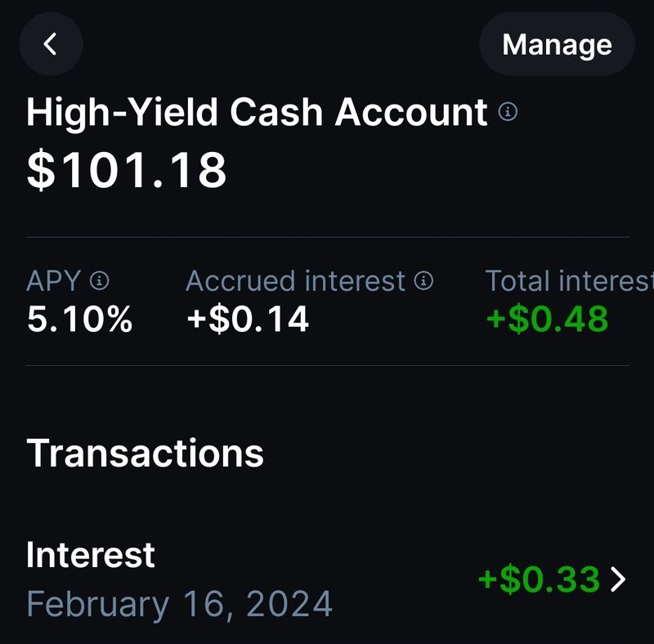The width and height of the screenshot is (654, 644).
Task: Go back using the left arrow icon
Action: (x=51, y=44)
